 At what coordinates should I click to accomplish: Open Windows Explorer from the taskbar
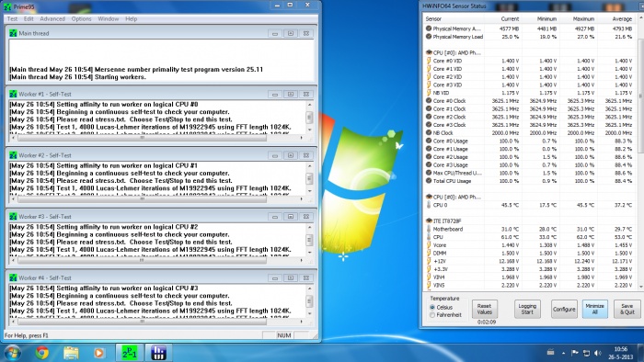pos(71,353)
